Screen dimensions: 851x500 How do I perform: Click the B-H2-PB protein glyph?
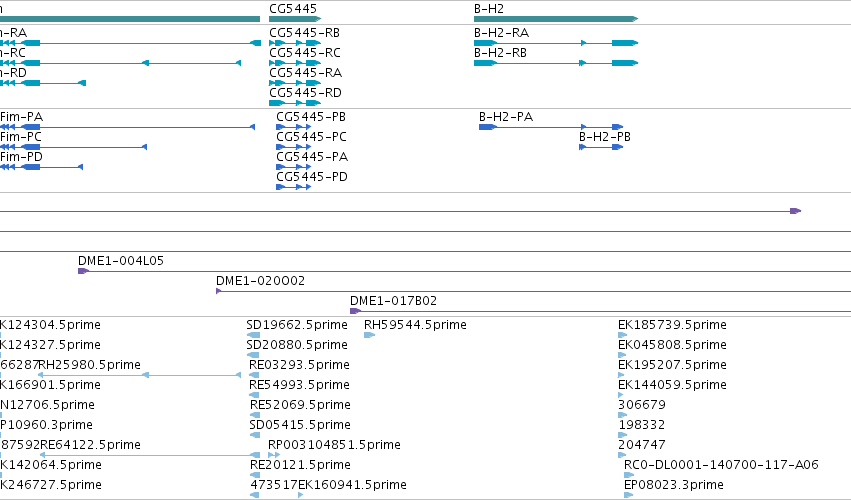point(601,147)
